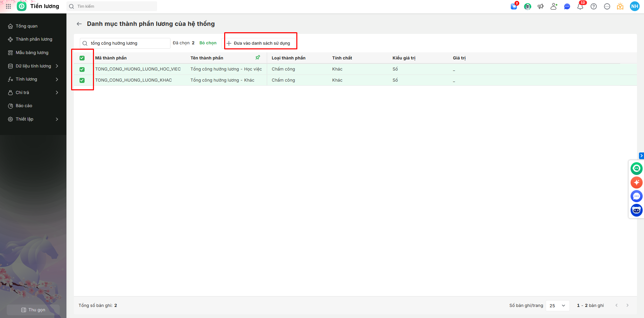Click the add user icon in header
This screenshot has width=644, height=318.
pos(554,6)
